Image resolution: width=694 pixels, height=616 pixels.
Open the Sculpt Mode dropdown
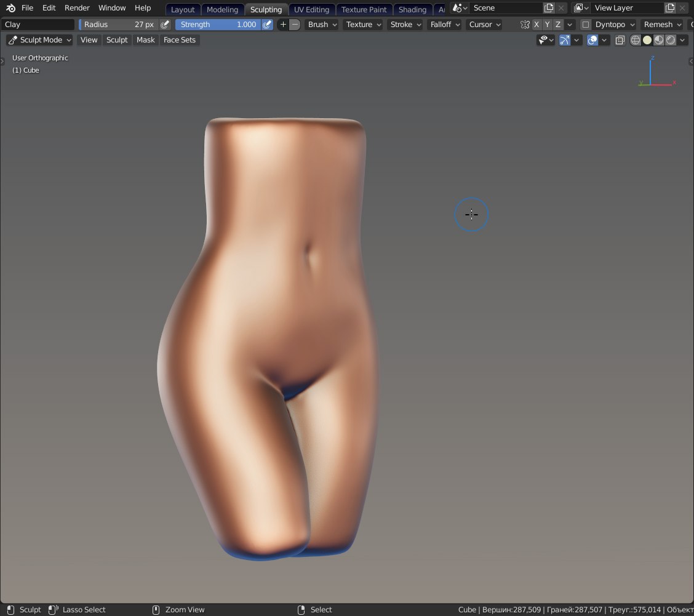[x=39, y=40]
